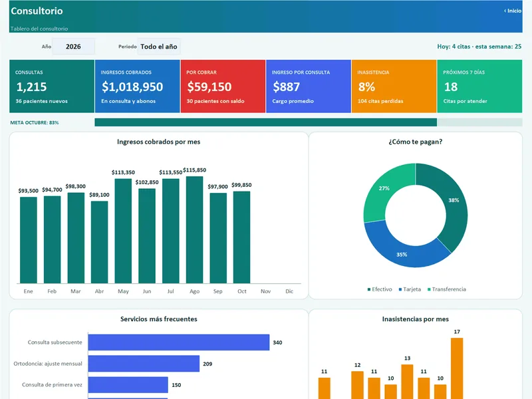Click the 'Consulta subsecuente' label

click(55, 342)
